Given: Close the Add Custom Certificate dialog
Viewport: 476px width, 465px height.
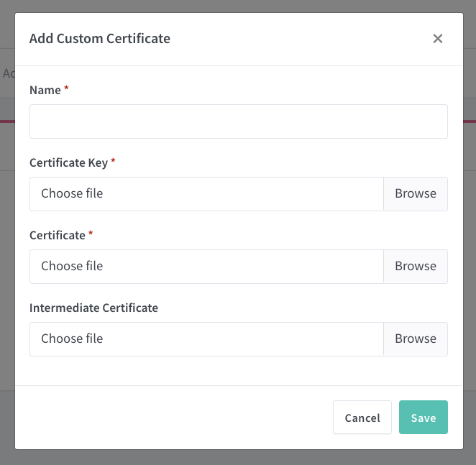Looking at the screenshot, I should [437, 39].
